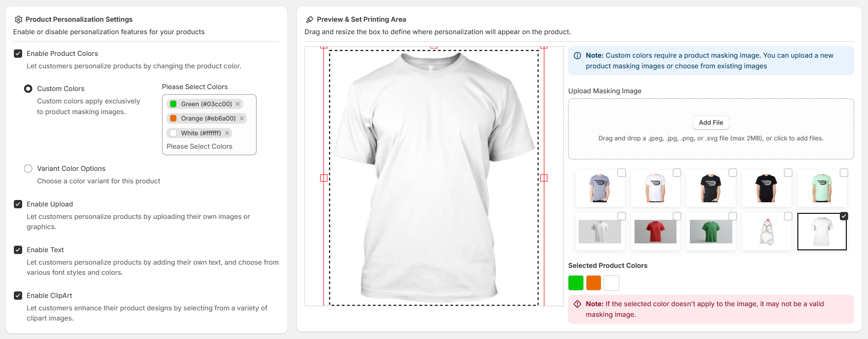
Task: Uncheck the Enable Upload option
Action: tap(18, 204)
